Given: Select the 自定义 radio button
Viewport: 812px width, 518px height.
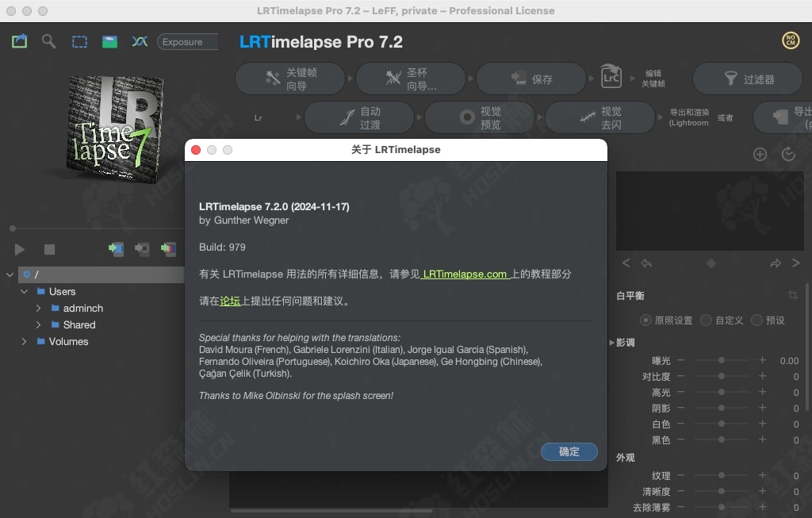Looking at the screenshot, I should (x=706, y=320).
